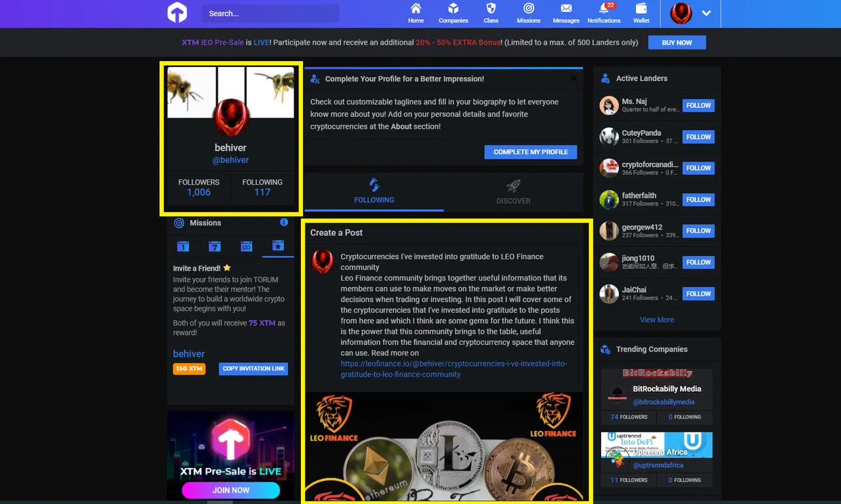841x504 pixels.
Task: Click View More under Active Landers
Action: click(657, 320)
